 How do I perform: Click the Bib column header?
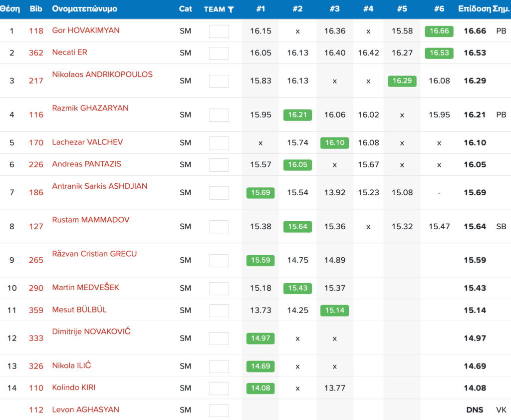36,9
